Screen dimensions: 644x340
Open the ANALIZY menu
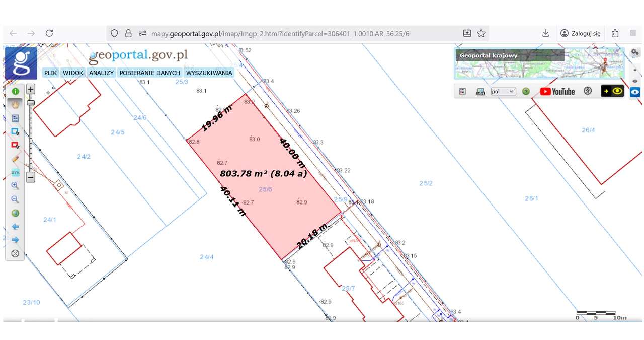(101, 73)
